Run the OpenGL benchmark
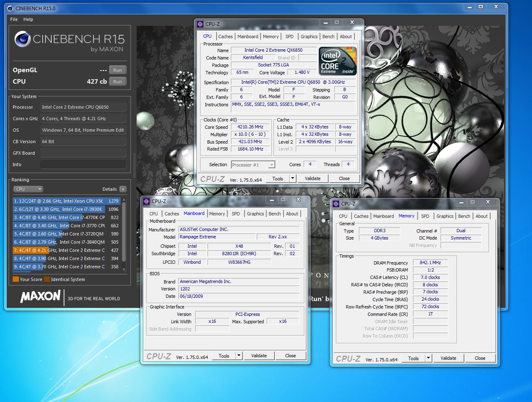Viewport: 532px width, 402px height. tap(118, 70)
